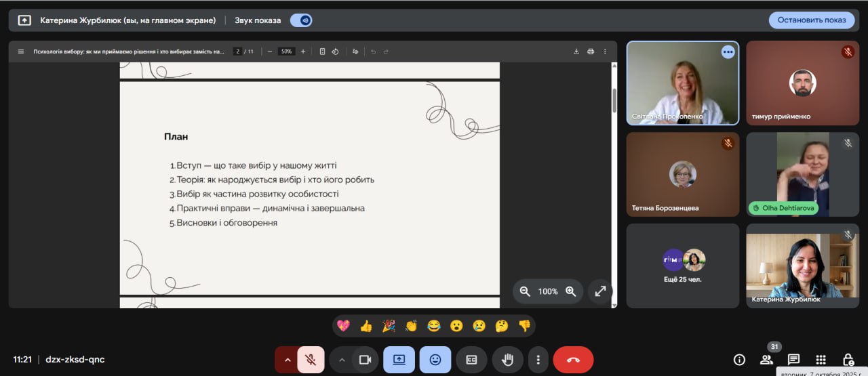Screen dimensions: 868x376
Task: Toggle the emoji reactions panel button
Action: click(435, 360)
